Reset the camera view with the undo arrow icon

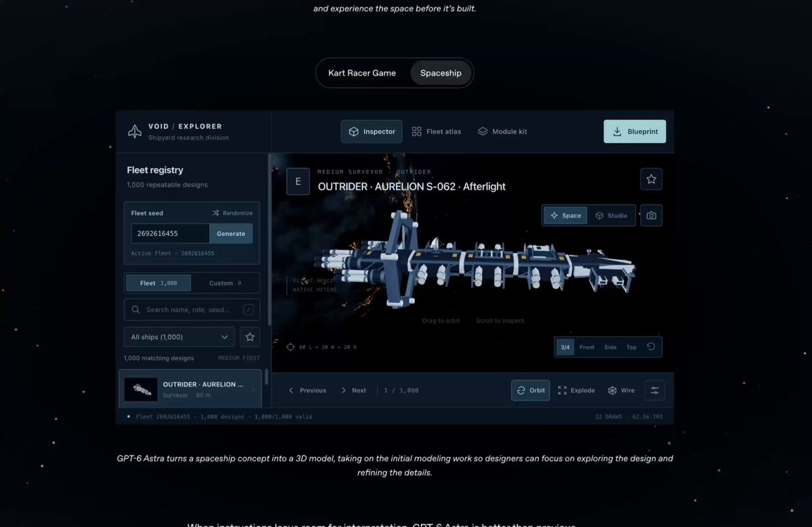click(651, 347)
